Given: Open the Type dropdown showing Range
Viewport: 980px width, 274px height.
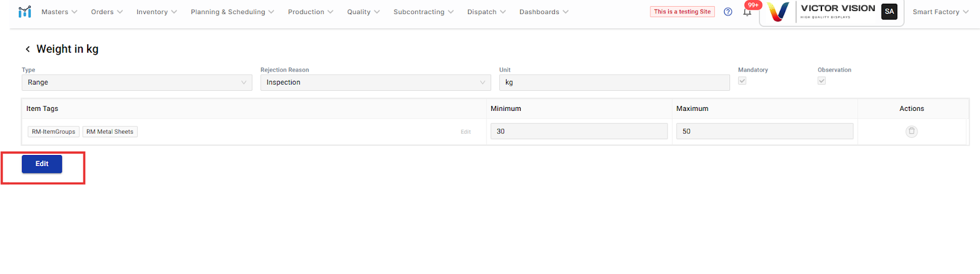Looking at the screenshot, I should (x=137, y=83).
